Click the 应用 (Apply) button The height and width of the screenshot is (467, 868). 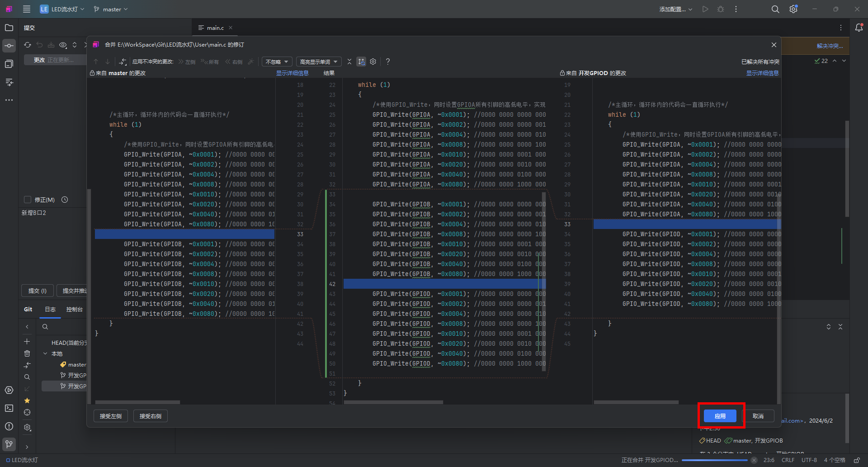coord(720,416)
